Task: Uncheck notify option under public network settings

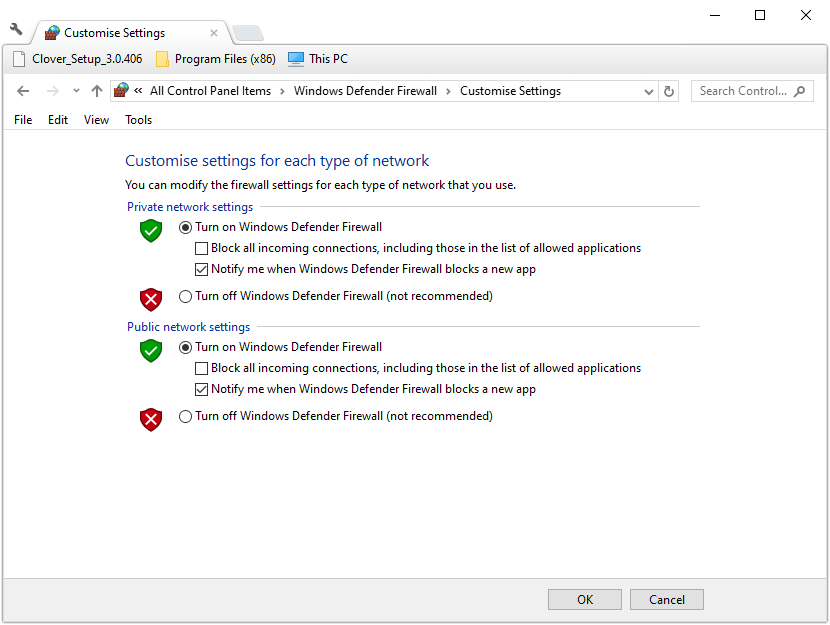Action: 202,389
